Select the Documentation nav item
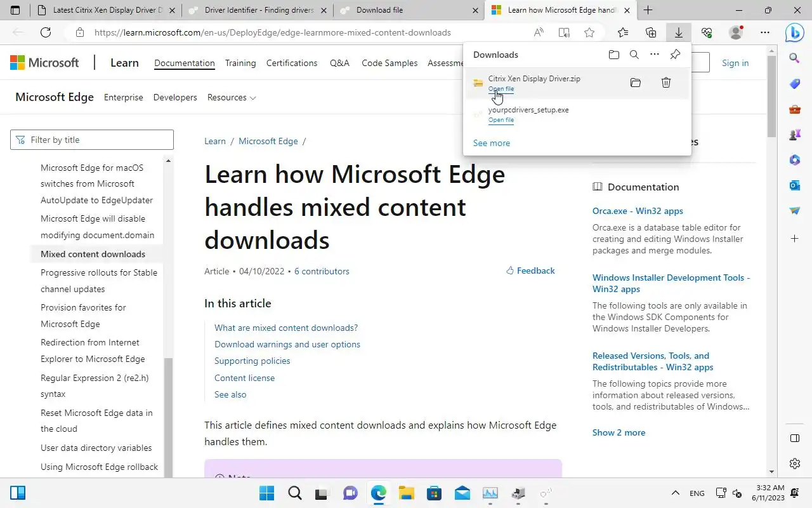 tap(185, 63)
